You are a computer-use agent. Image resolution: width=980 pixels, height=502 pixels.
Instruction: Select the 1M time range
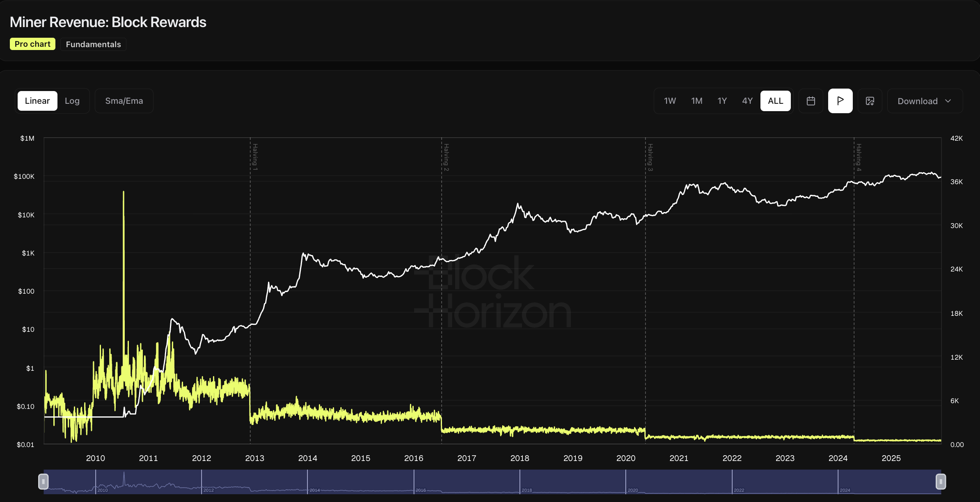point(696,101)
